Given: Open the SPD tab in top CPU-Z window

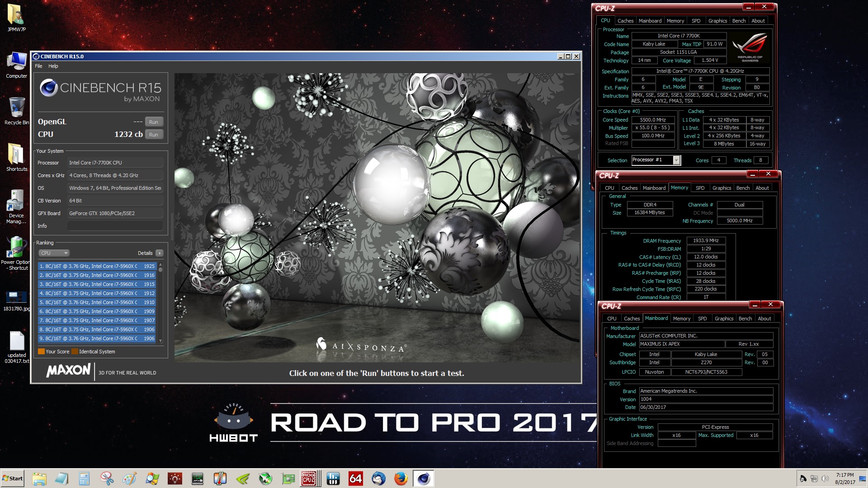Looking at the screenshot, I should click(696, 21).
